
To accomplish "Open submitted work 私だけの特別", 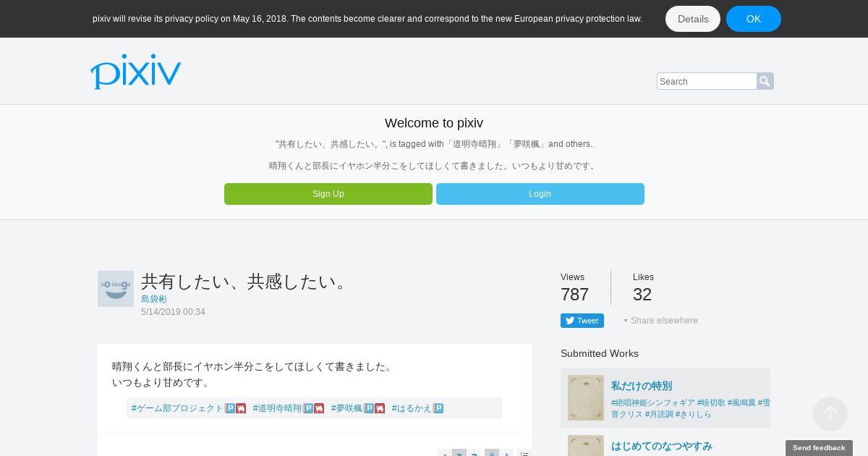I will [x=642, y=386].
